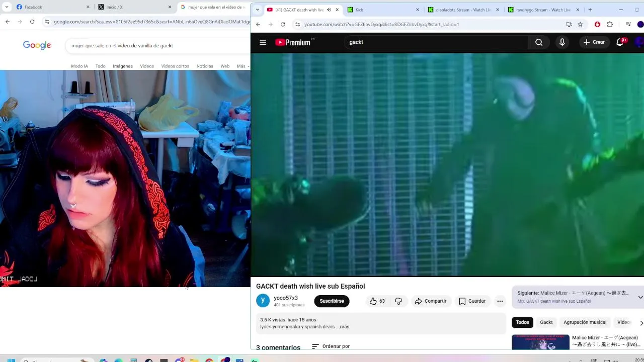The height and width of the screenshot is (362, 644).
Task: Select the Todo search filter
Action: (x=101, y=66)
